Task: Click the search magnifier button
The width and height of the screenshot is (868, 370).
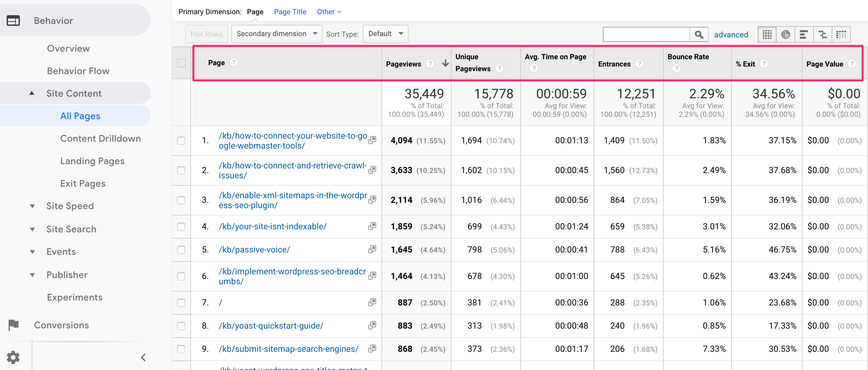Action: [x=698, y=34]
